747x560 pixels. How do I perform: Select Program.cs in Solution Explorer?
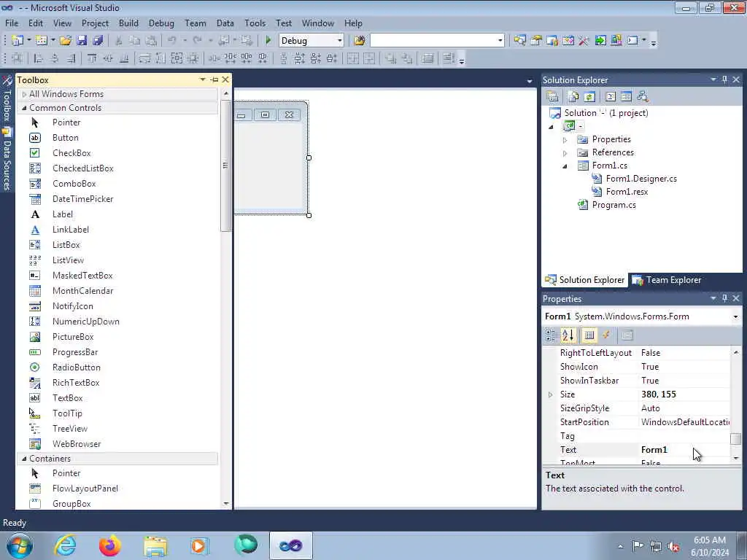614,205
